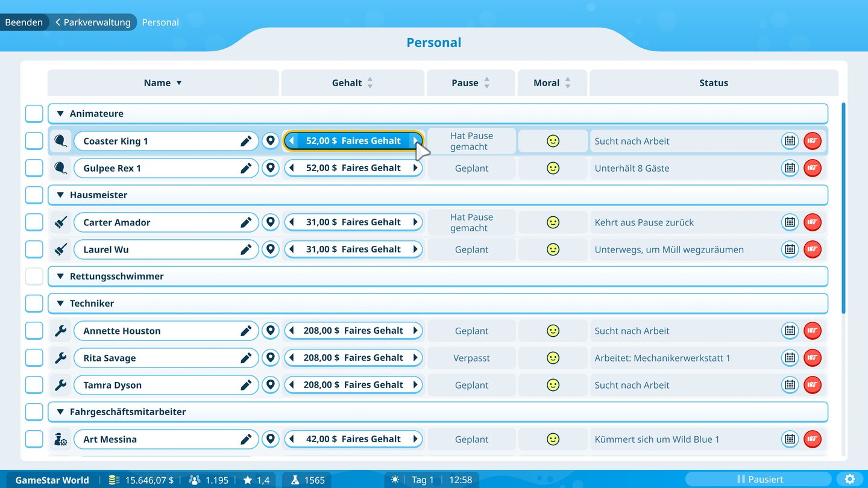Collapse the Techniker group

[x=60, y=304]
